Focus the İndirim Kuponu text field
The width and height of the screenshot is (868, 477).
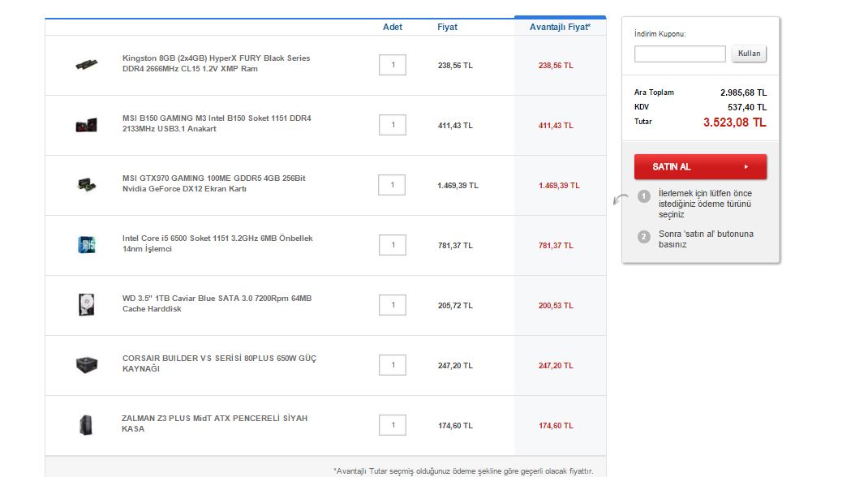click(x=680, y=54)
